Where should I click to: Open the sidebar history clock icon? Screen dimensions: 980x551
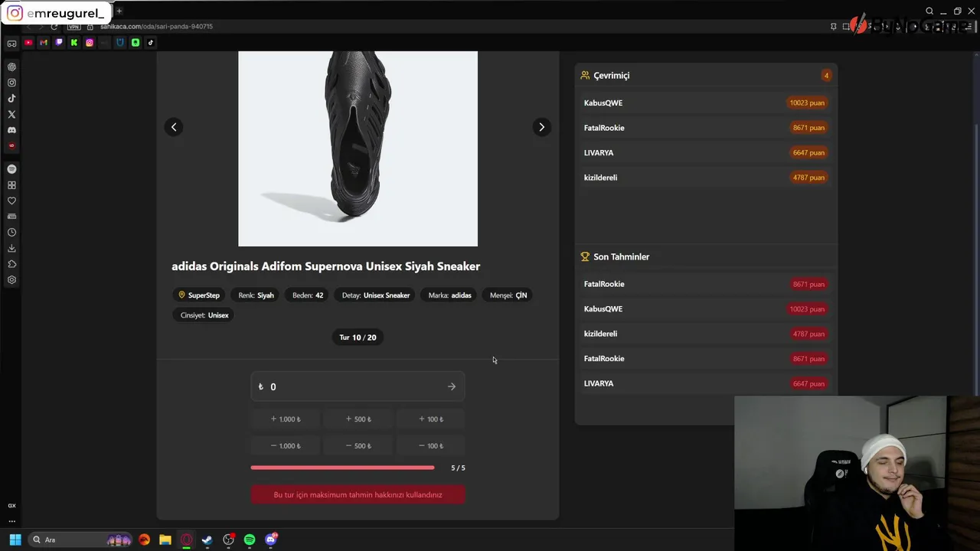11,233
